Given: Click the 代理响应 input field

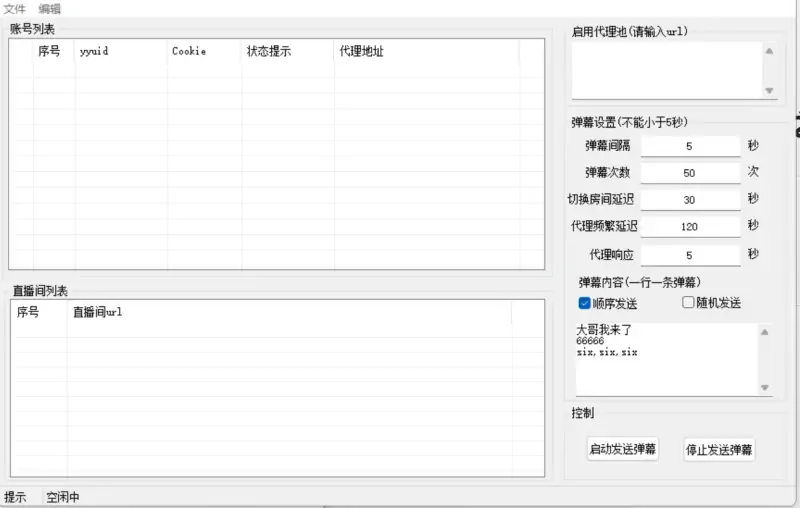Looking at the screenshot, I should click(689, 255).
